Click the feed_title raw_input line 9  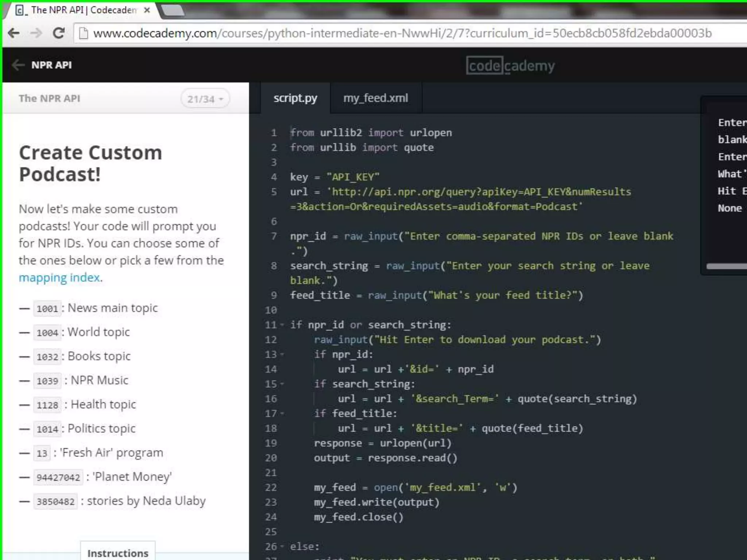point(437,295)
